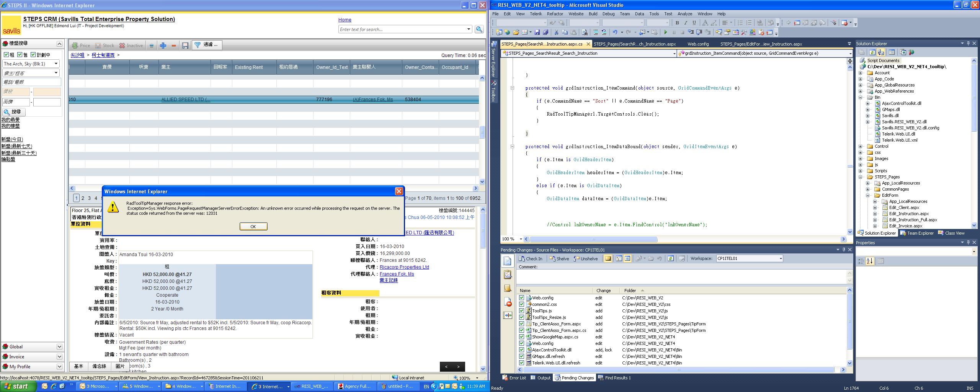Uncheck AjaxControlToolkit.dll pending change

pyautogui.click(x=521, y=350)
